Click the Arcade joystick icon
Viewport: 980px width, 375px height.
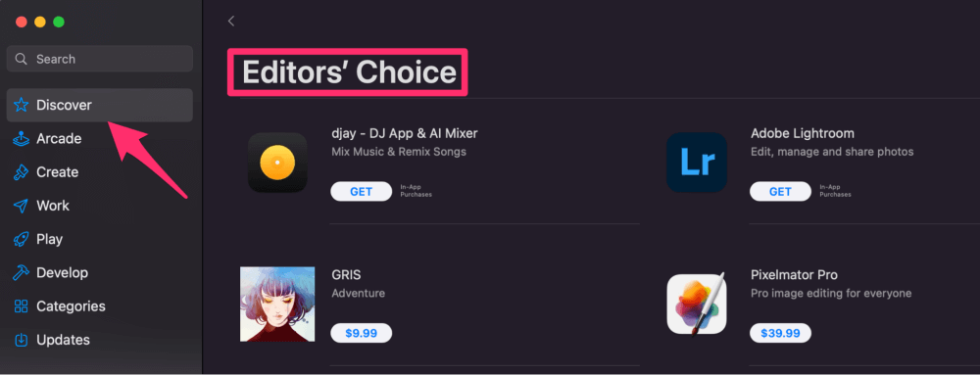click(22, 138)
